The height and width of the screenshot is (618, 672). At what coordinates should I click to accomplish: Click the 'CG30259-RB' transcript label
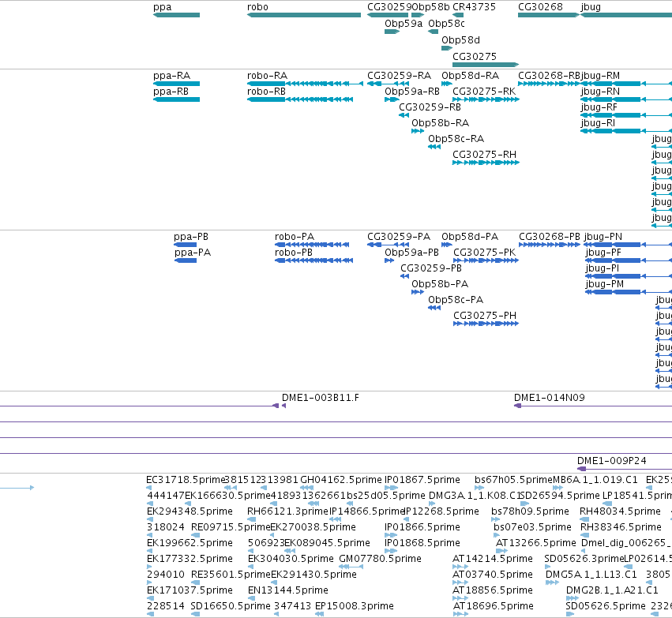pyautogui.click(x=430, y=107)
